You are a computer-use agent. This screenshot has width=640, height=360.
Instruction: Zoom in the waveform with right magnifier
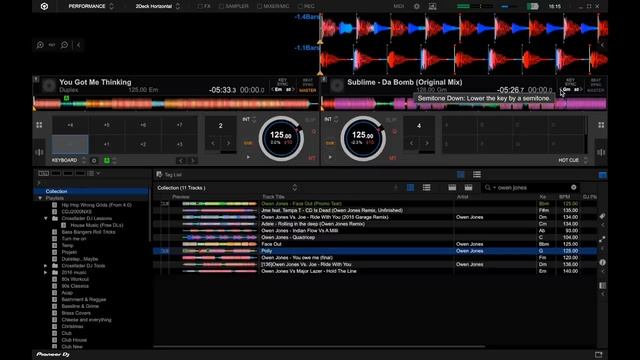[64, 45]
